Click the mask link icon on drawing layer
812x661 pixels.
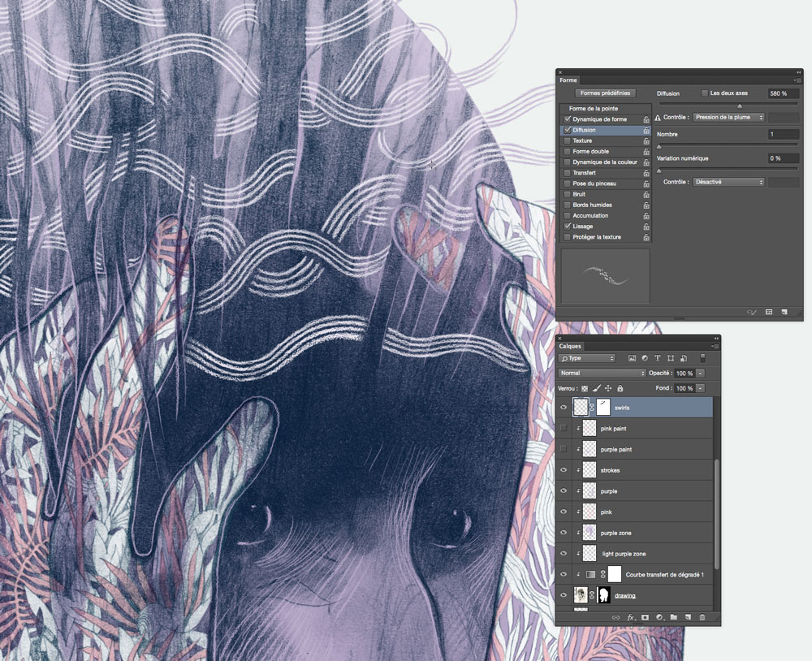592,595
